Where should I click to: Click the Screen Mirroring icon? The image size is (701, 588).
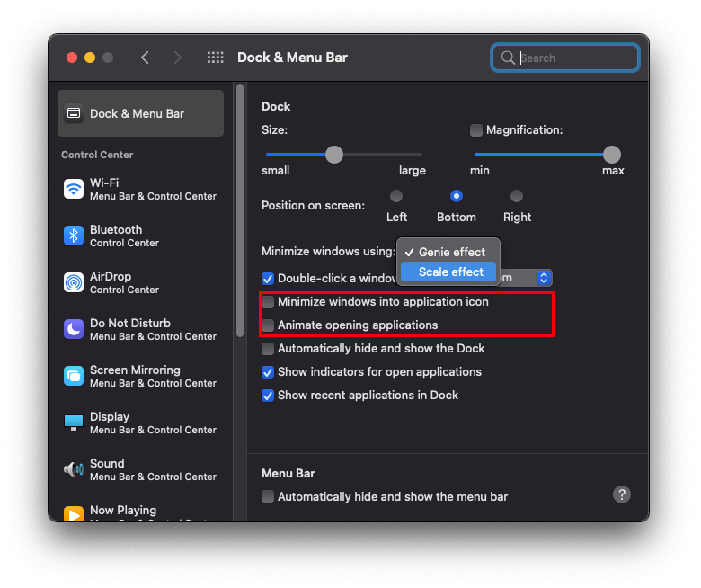pos(74,376)
